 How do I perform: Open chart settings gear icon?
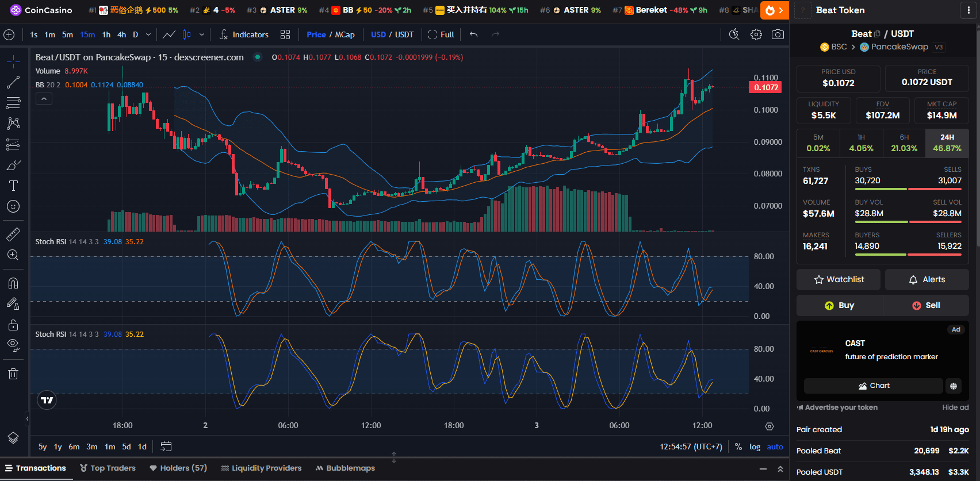[756, 34]
